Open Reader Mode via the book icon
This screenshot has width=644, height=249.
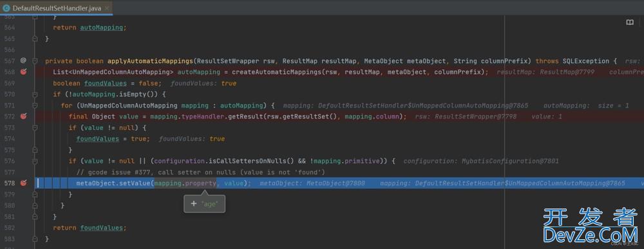(630, 23)
